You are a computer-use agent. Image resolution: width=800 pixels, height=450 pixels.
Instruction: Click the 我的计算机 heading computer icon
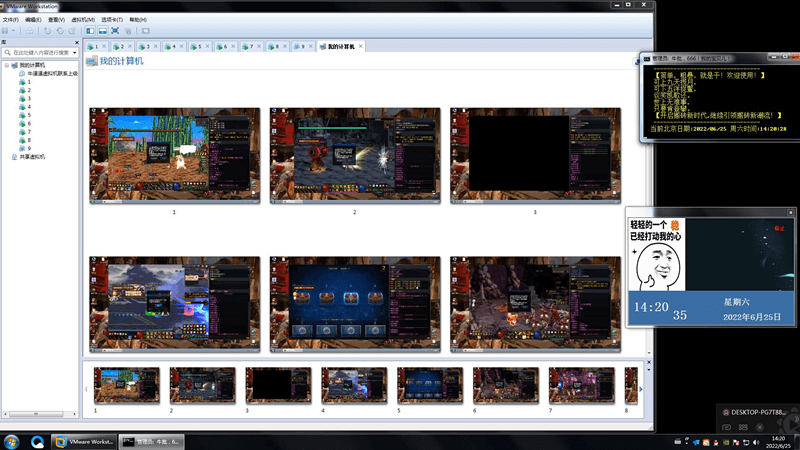click(92, 61)
